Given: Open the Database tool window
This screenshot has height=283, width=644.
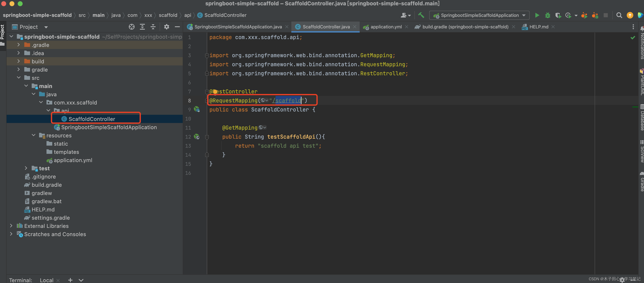Looking at the screenshot, I should (642, 117).
